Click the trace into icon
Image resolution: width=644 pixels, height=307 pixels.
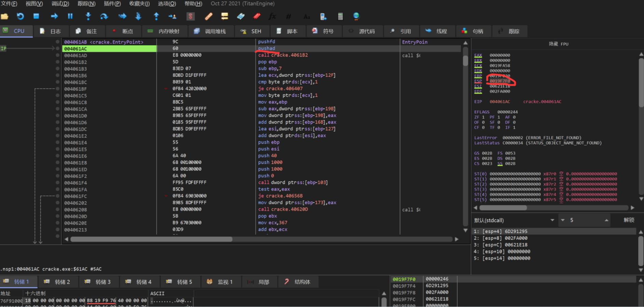(122, 16)
